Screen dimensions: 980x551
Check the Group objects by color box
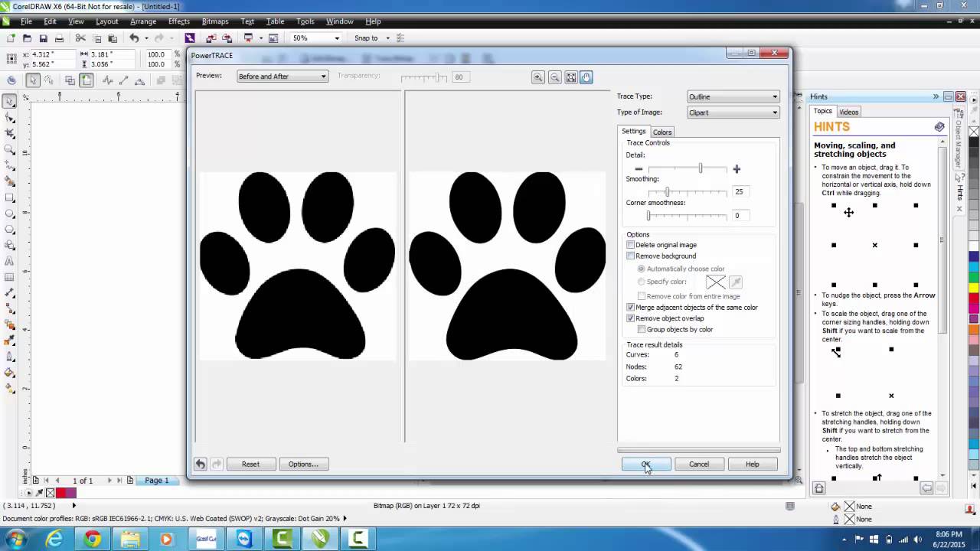642,329
